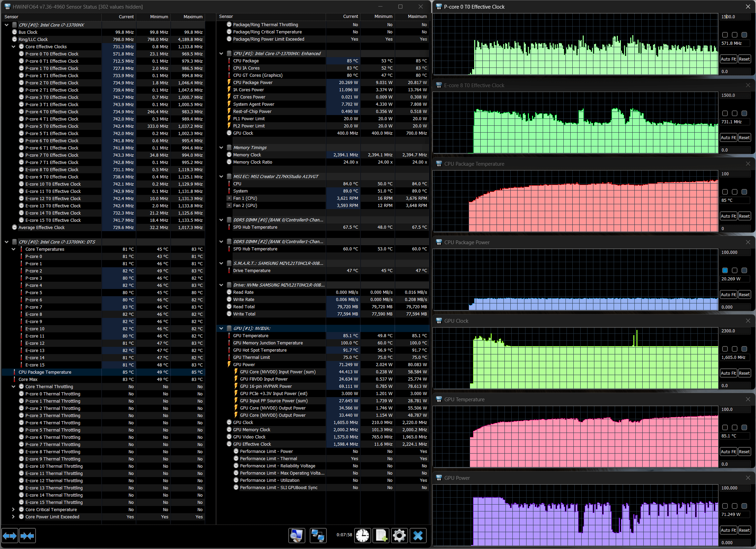Click Reset in E-core 8 T0 graph

[744, 137]
